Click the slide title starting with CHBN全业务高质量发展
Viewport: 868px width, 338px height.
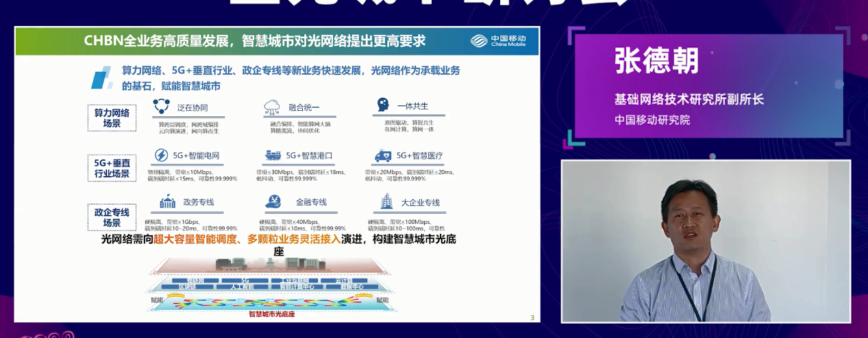tap(255, 41)
